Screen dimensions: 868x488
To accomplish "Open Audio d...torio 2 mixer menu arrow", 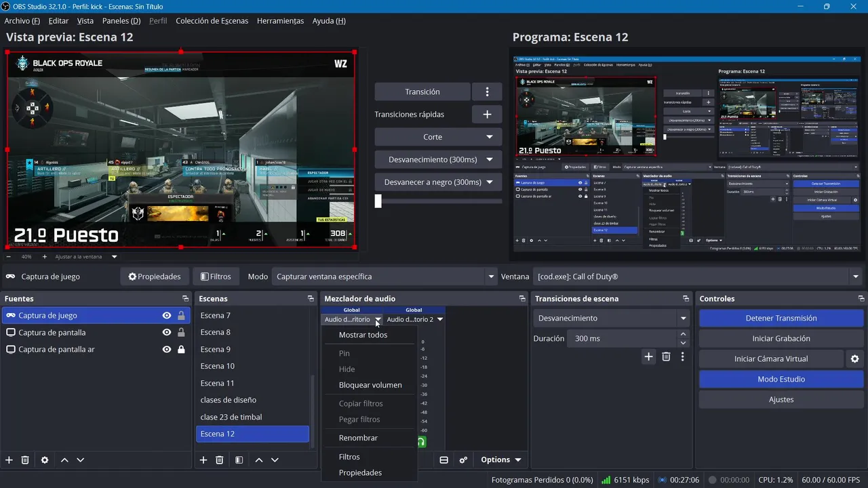I will point(440,319).
